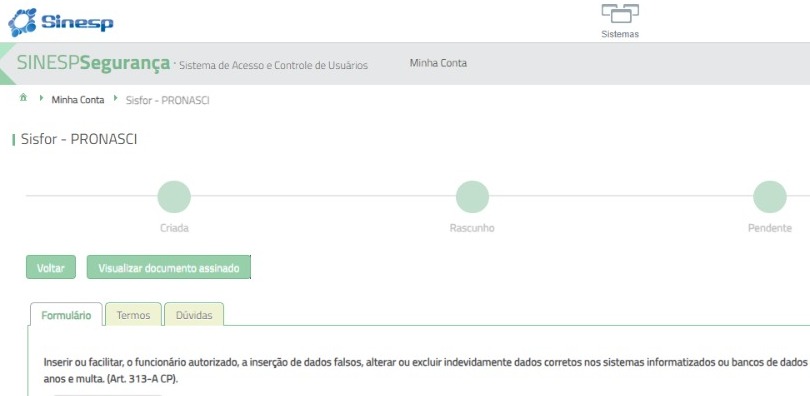
Task: Click Minha Conta breadcrumb link
Action: [x=77, y=100]
